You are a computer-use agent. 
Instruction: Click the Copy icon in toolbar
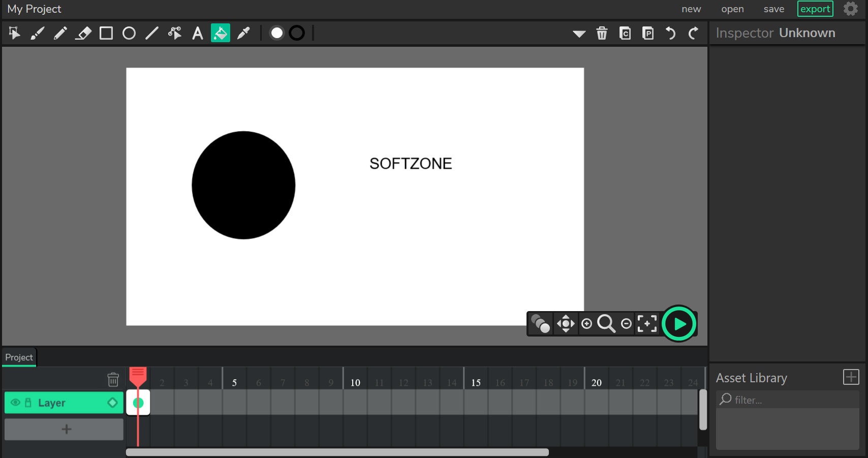pyautogui.click(x=625, y=33)
